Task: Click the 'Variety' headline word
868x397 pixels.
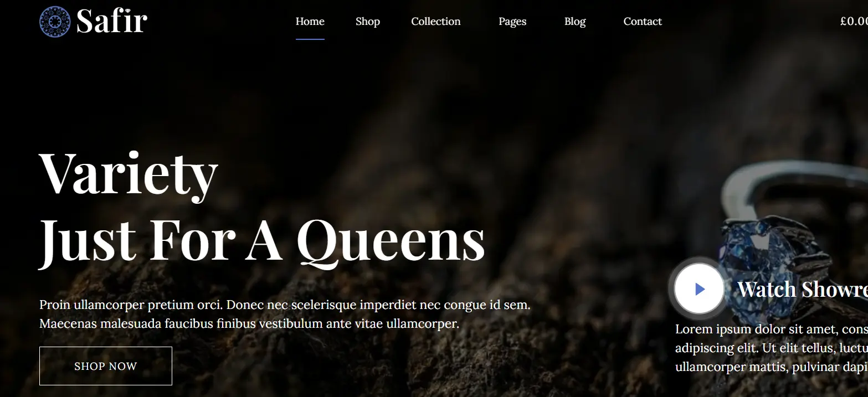Action: 128,172
